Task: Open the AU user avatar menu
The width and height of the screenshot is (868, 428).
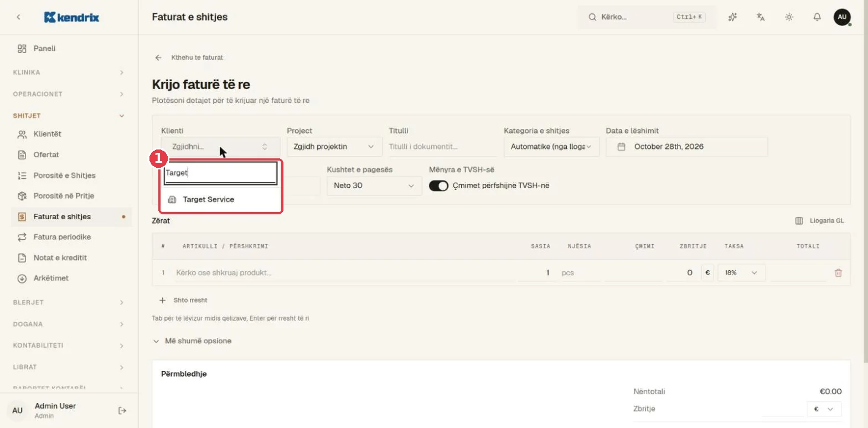Action: [842, 17]
